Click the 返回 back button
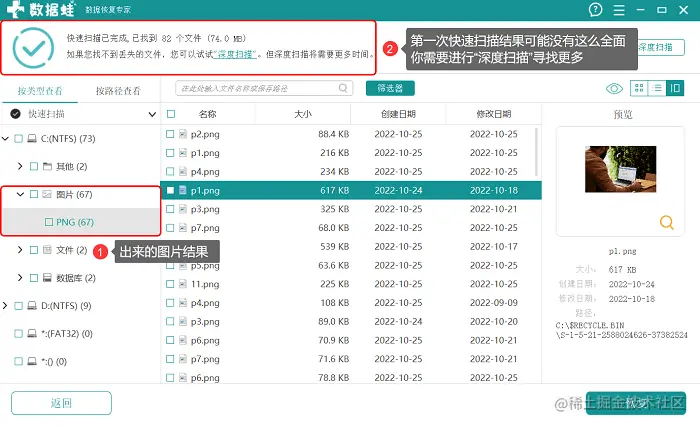The height and width of the screenshot is (426, 700). click(x=61, y=403)
